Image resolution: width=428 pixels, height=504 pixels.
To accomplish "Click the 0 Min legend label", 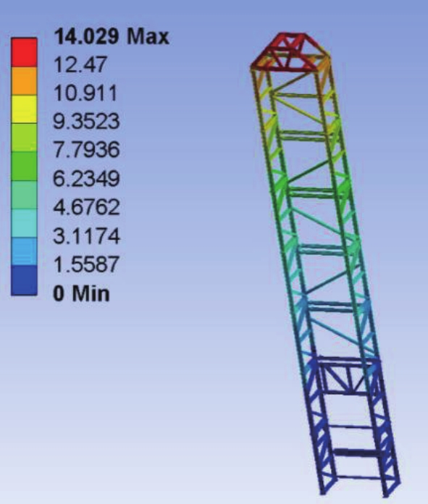I will tap(81, 293).
